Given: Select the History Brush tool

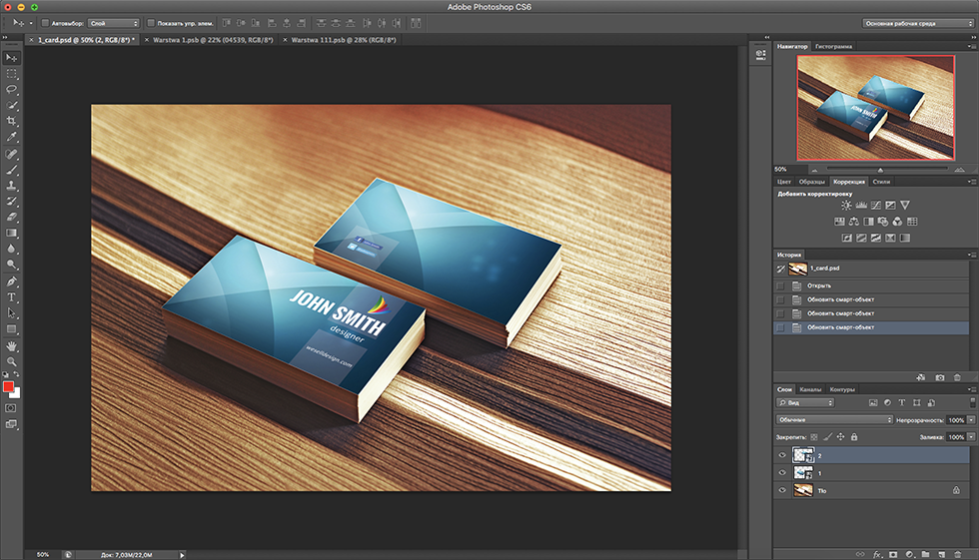Looking at the screenshot, I should pyautogui.click(x=12, y=202).
